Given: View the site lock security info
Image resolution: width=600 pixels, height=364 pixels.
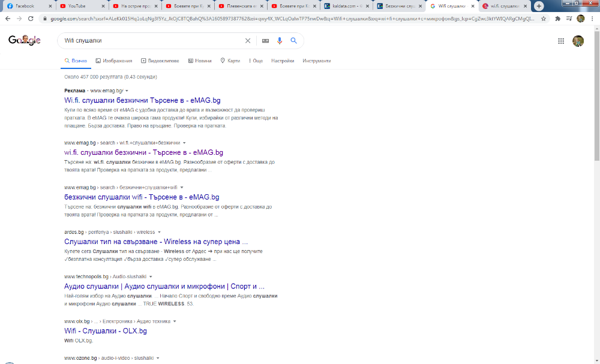Looking at the screenshot, I should point(45,19).
